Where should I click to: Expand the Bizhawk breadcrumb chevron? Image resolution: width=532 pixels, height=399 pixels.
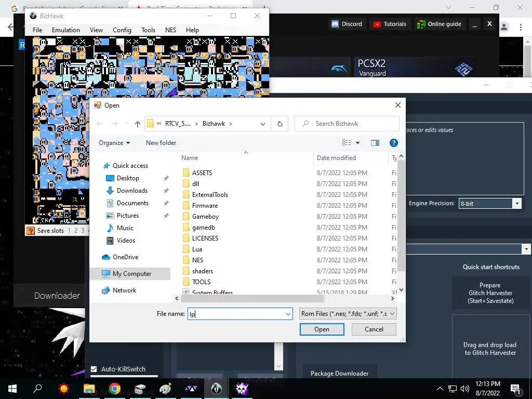231,124
